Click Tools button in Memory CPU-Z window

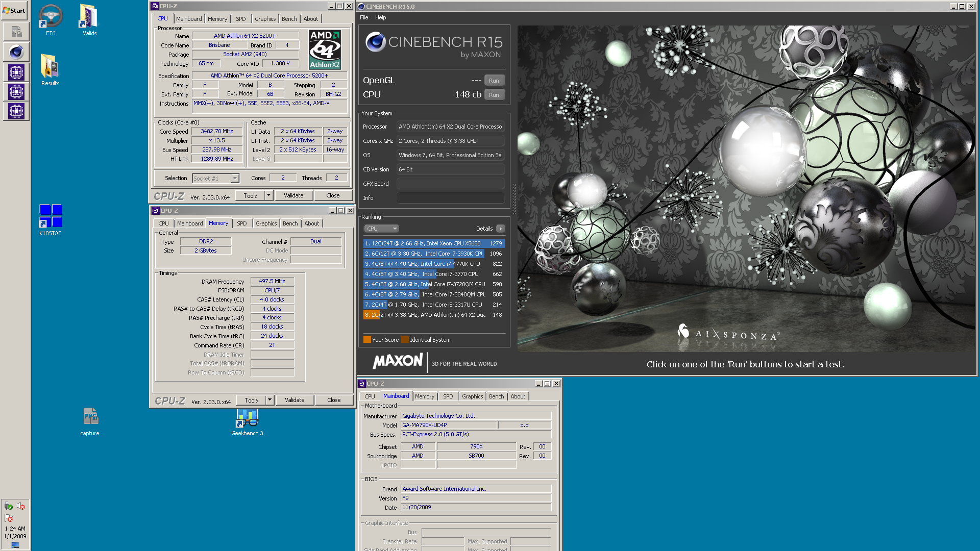(x=251, y=400)
